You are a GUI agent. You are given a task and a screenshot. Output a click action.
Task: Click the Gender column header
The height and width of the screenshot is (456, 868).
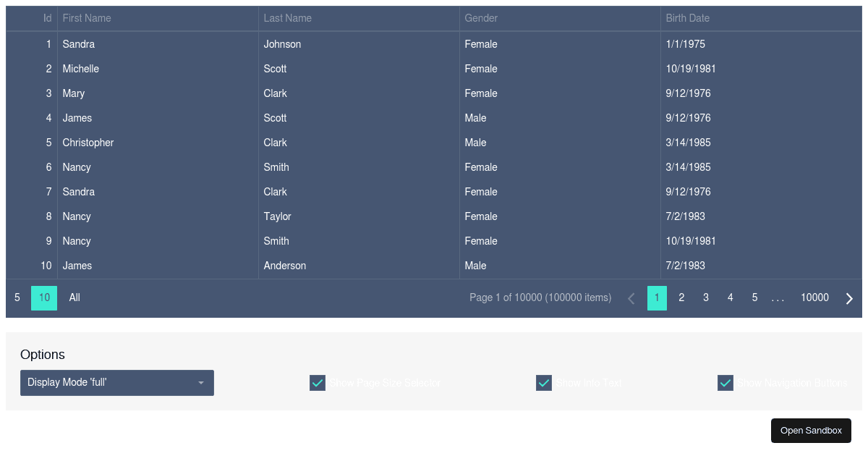(x=481, y=18)
